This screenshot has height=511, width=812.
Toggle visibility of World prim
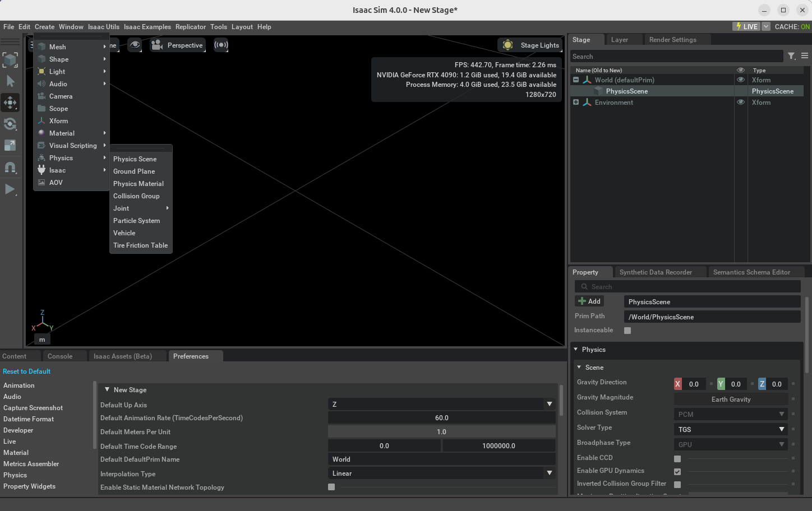[x=741, y=80]
